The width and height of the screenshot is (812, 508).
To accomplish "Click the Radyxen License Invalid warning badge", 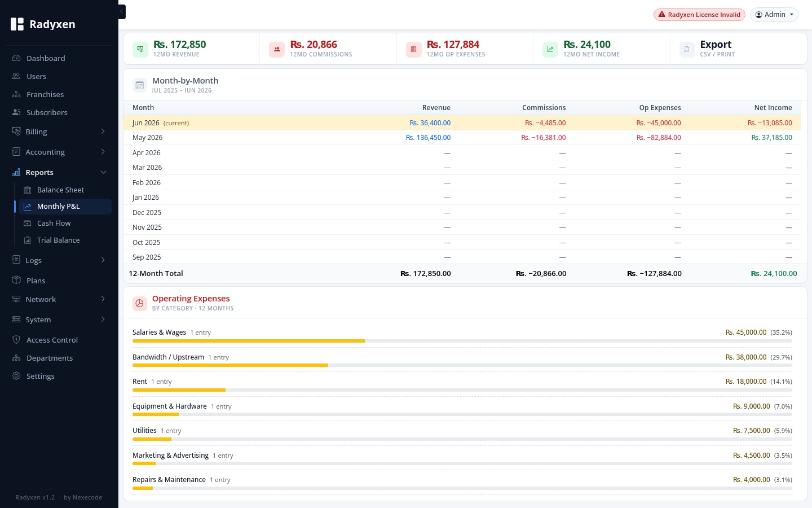I will coord(699,15).
